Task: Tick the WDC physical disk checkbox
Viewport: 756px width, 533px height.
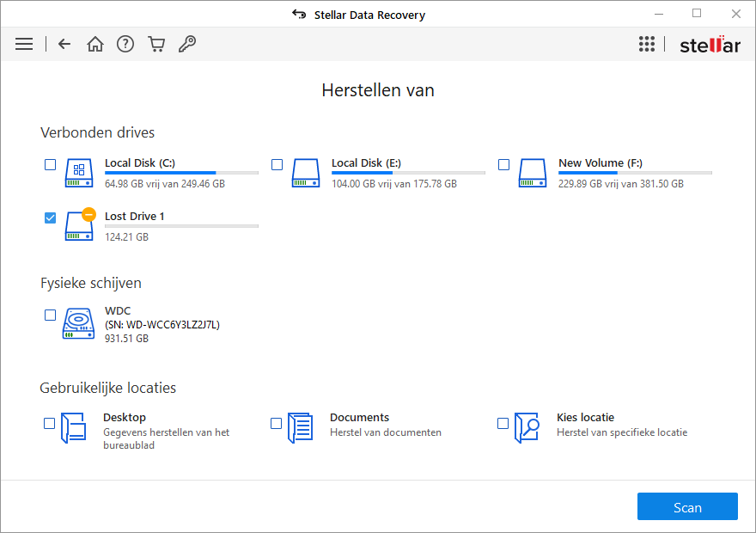Action: pos(50,316)
